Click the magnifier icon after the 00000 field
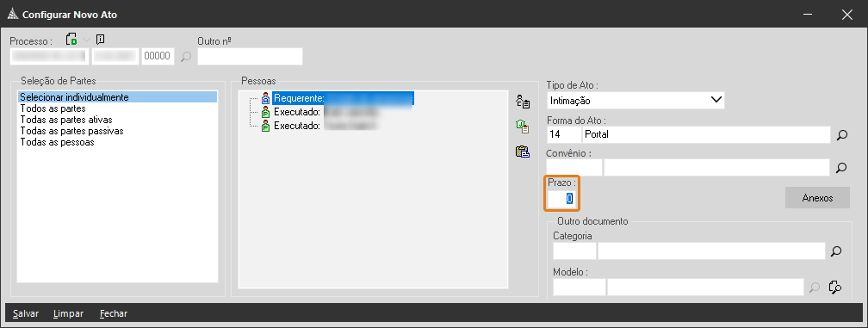Screen dimensions: 868x328 (186, 57)
